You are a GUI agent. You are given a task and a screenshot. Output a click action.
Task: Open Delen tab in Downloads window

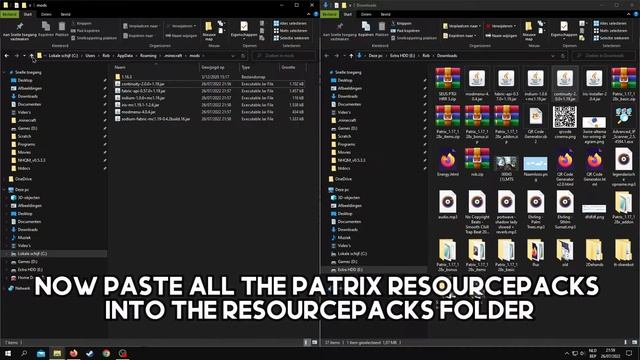click(x=366, y=14)
